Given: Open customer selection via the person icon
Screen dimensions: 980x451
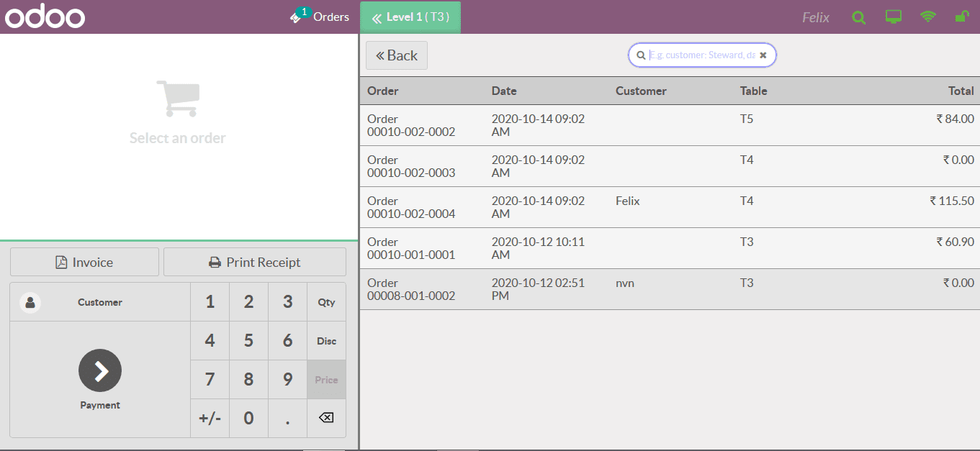Looking at the screenshot, I should click(30, 301).
